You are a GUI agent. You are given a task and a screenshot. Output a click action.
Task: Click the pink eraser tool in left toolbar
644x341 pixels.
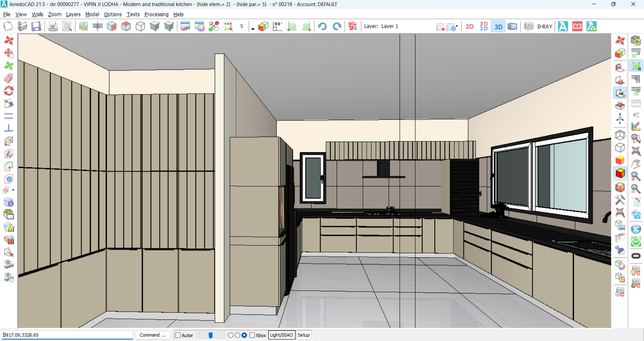click(9, 78)
